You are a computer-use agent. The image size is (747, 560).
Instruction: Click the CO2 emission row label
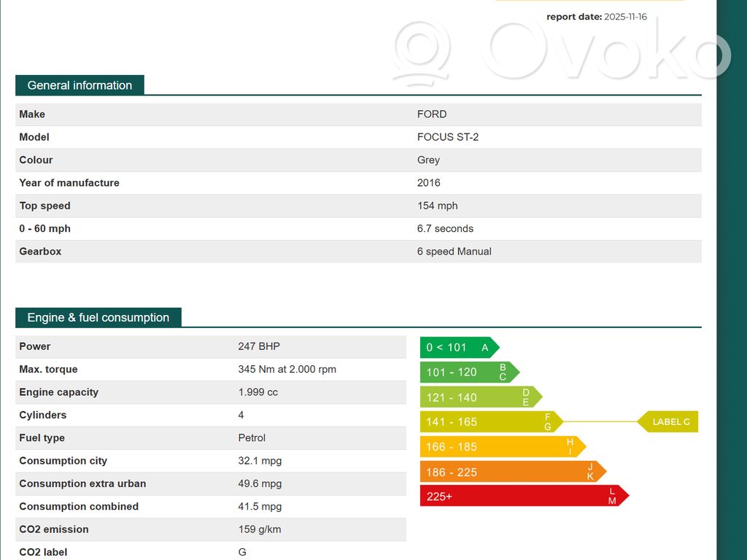point(54,529)
